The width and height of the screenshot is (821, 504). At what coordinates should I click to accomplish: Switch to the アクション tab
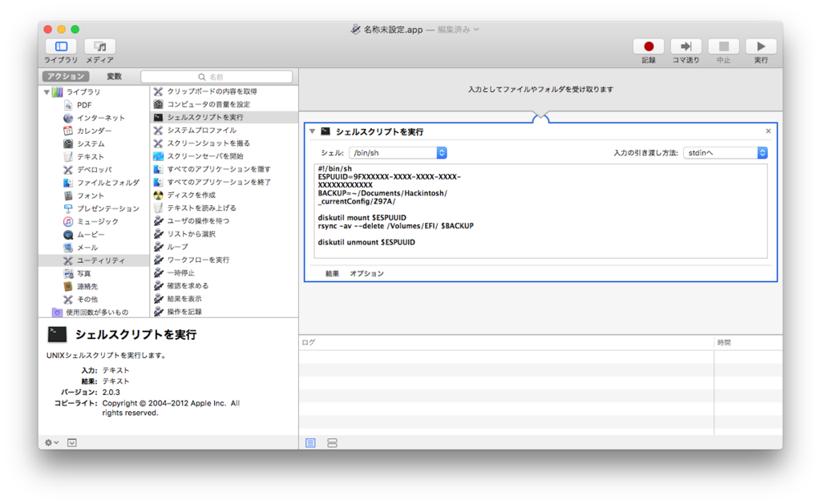66,76
